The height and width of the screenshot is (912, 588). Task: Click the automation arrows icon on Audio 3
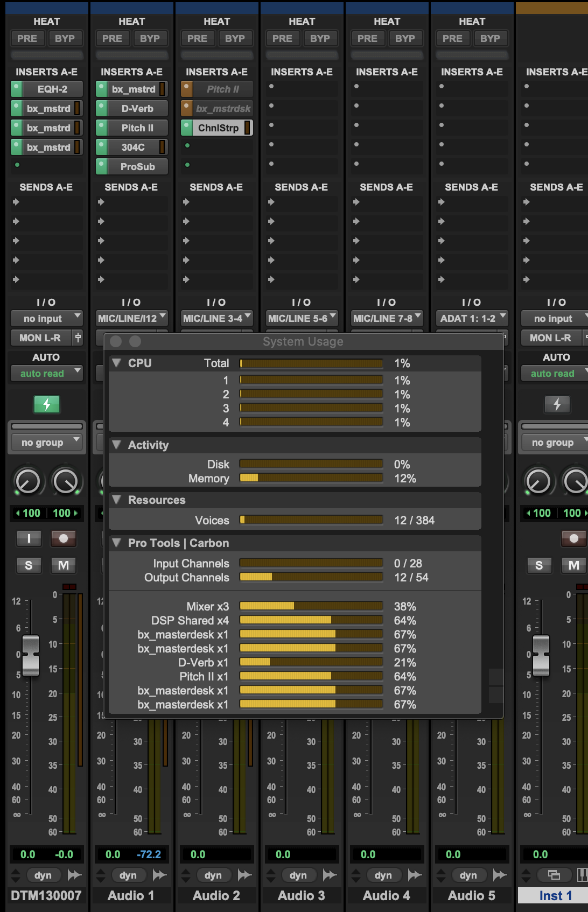330,875
